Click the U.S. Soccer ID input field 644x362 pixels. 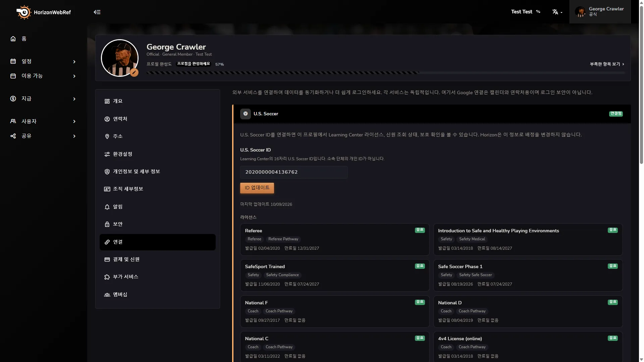coord(294,172)
